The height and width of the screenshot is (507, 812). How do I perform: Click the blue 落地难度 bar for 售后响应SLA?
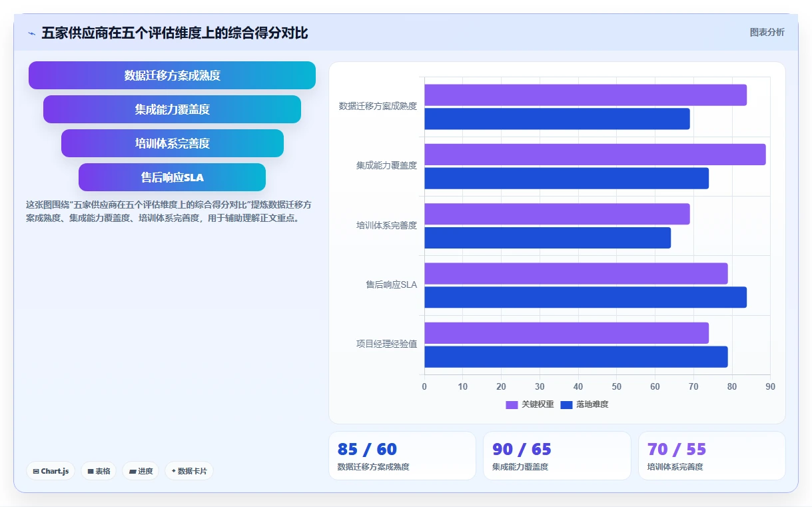pos(586,297)
